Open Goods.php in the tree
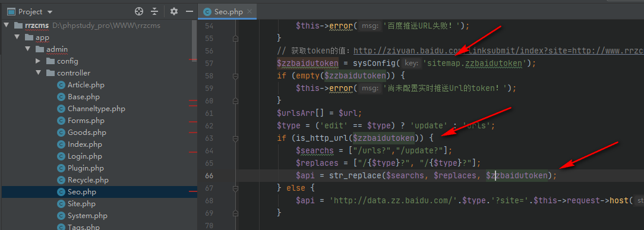Image resolution: width=644 pixels, height=230 pixels. click(x=87, y=133)
